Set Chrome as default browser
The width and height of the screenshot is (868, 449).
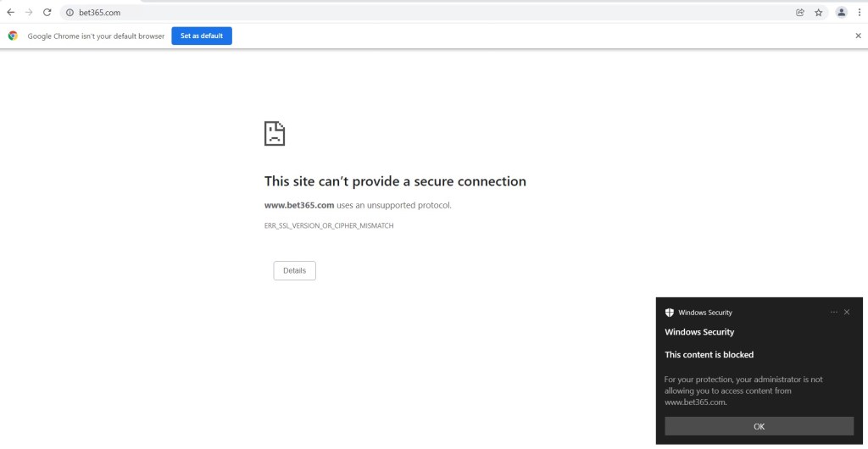202,36
